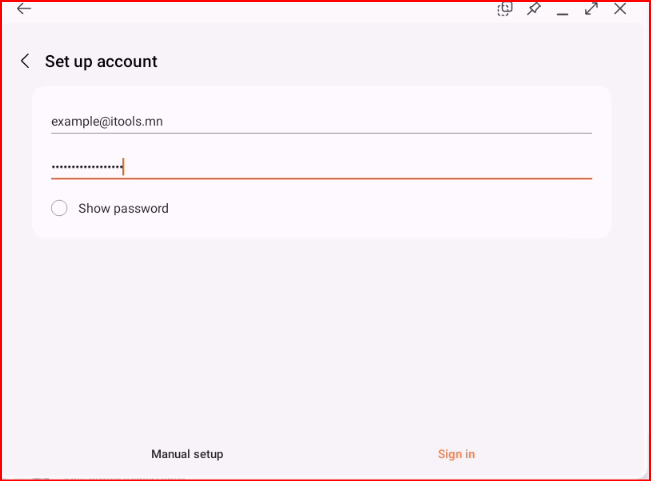Place cursor at end of email address text
Screen dimensions: 651x481
tap(163, 122)
